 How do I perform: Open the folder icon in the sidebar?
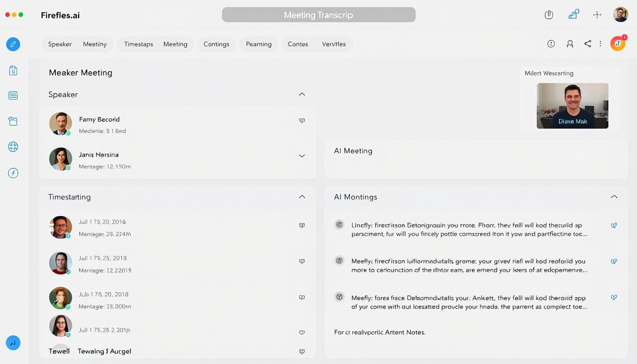[13, 121]
